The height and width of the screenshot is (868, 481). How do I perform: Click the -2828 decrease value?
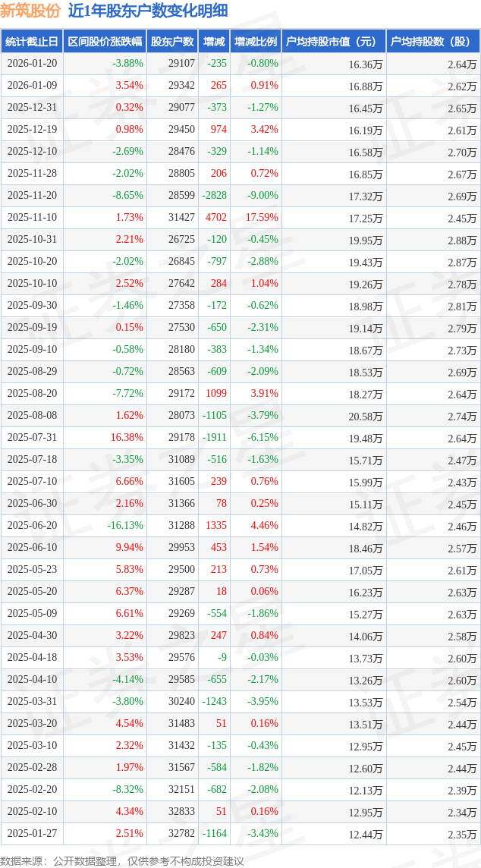coord(214,196)
